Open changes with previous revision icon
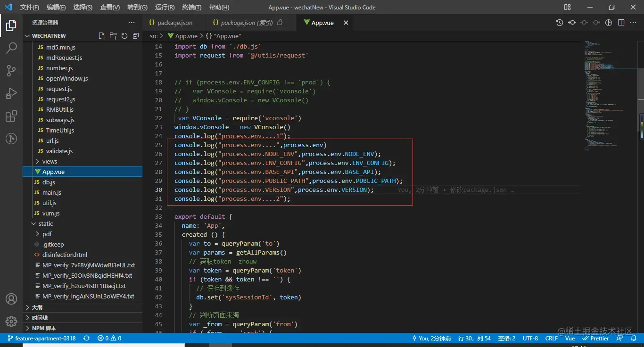The height and width of the screenshot is (347, 644). pyautogui.click(x=572, y=23)
